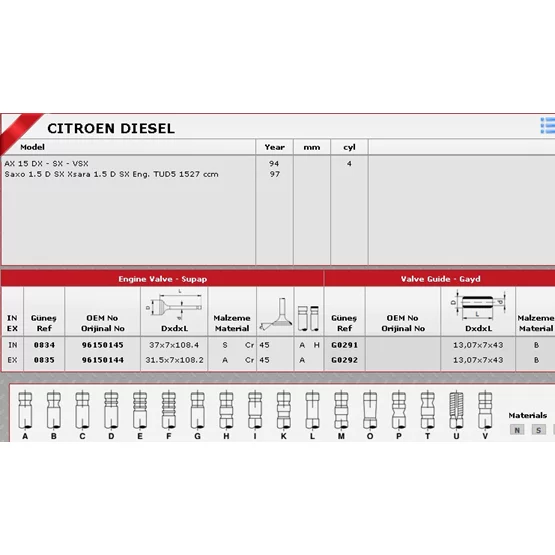Select valve stem type F icon

pyautogui.click(x=169, y=410)
